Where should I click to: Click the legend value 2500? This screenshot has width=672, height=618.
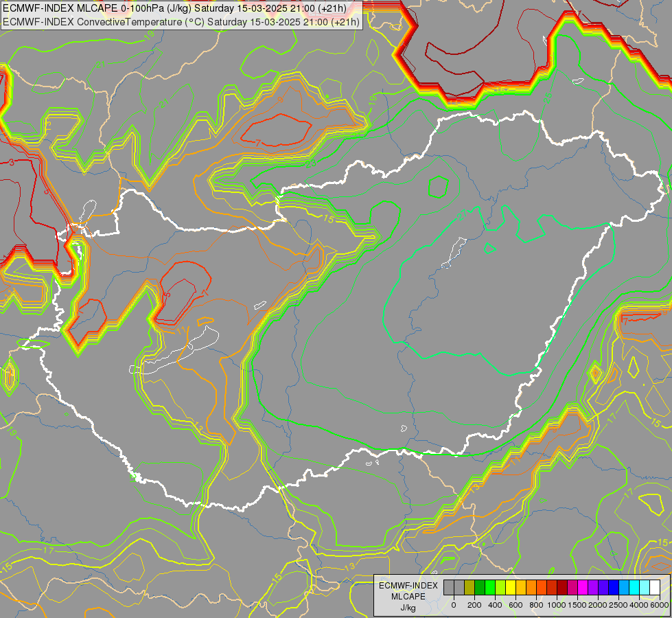pos(619,605)
